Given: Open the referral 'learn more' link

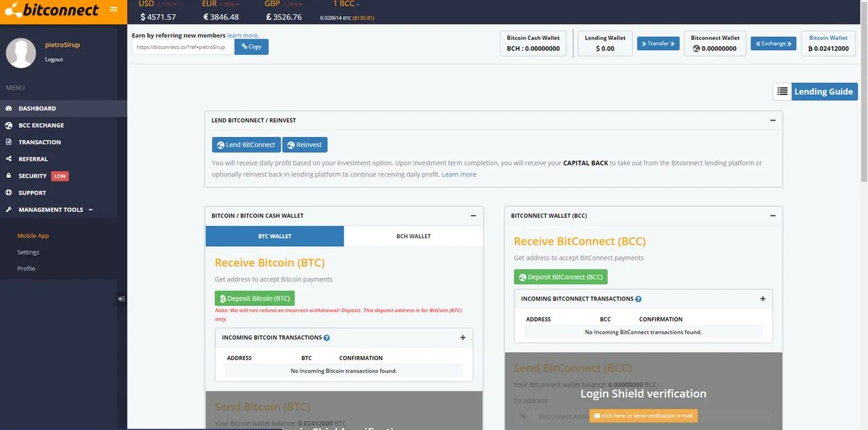Looking at the screenshot, I should 243,35.
